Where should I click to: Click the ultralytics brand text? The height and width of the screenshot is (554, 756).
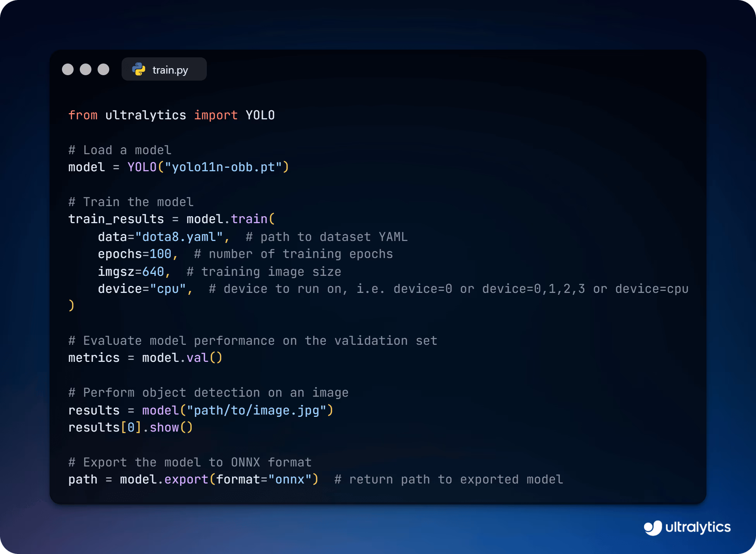click(x=698, y=527)
